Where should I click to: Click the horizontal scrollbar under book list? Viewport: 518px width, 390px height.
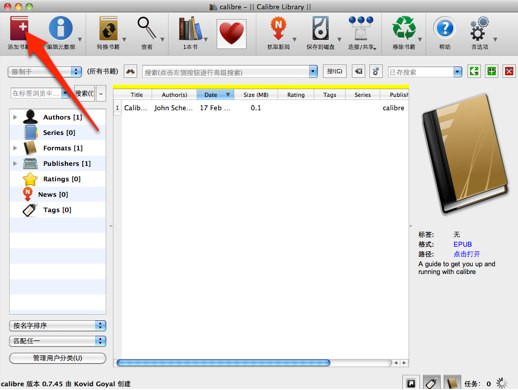[223, 363]
